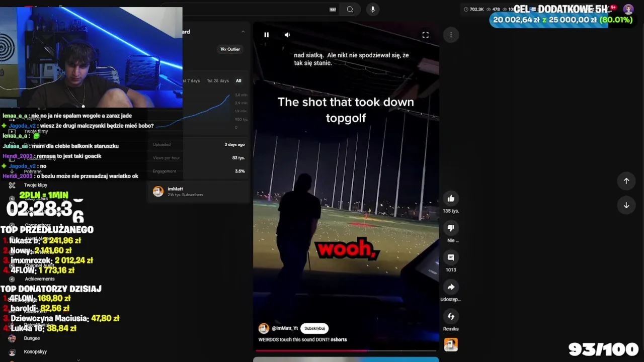Open the sound thumbnail below Remiks
This screenshot has width=644, height=362.
[451, 344]
